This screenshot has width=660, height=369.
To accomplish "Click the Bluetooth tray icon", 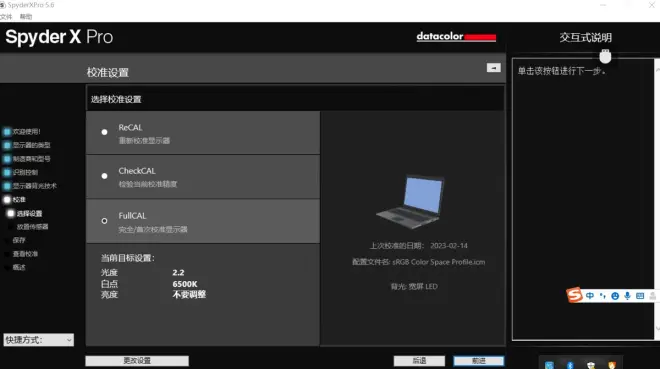I will click(x=570, y=365).
